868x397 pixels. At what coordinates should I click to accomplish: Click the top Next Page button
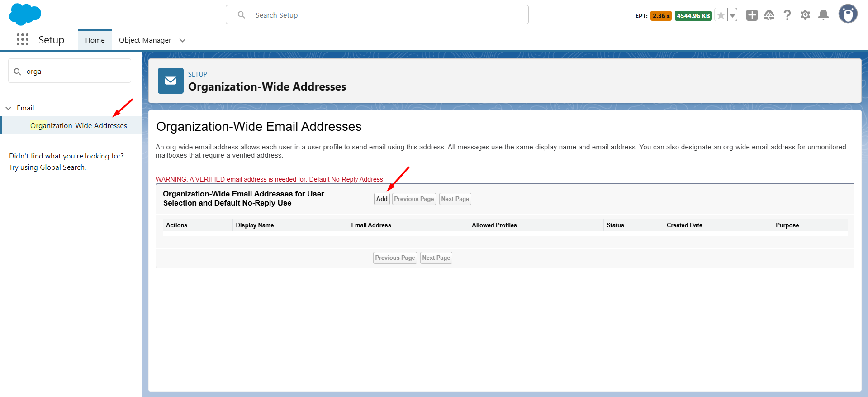[x=455, y=199]
